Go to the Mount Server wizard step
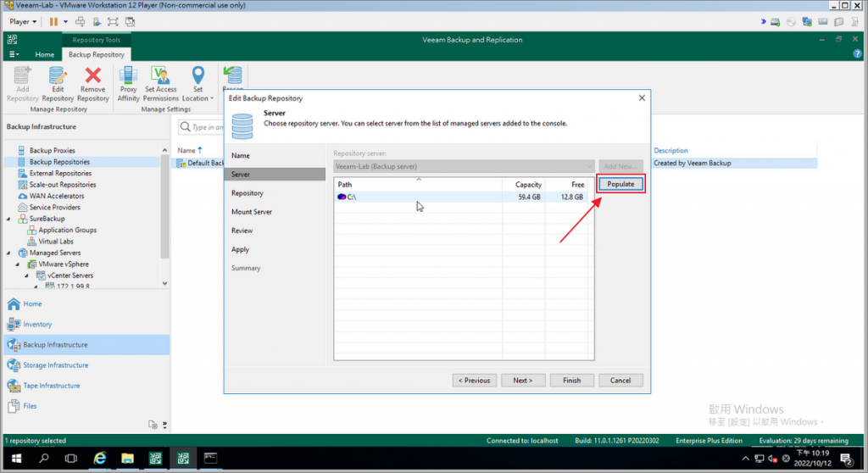The height and width of the screenshot is (473, 868). (x=252, y=212)
